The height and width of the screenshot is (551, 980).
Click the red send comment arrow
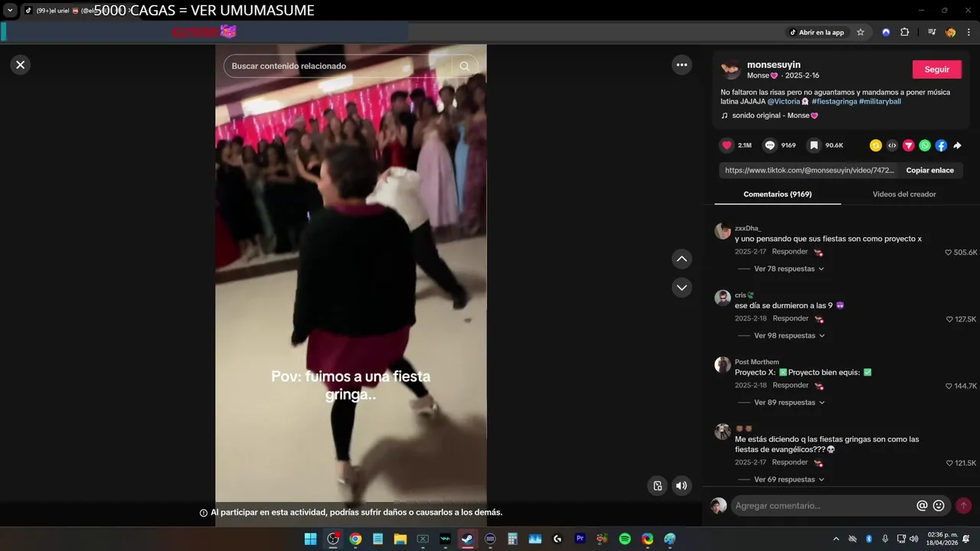pos(963,506)
